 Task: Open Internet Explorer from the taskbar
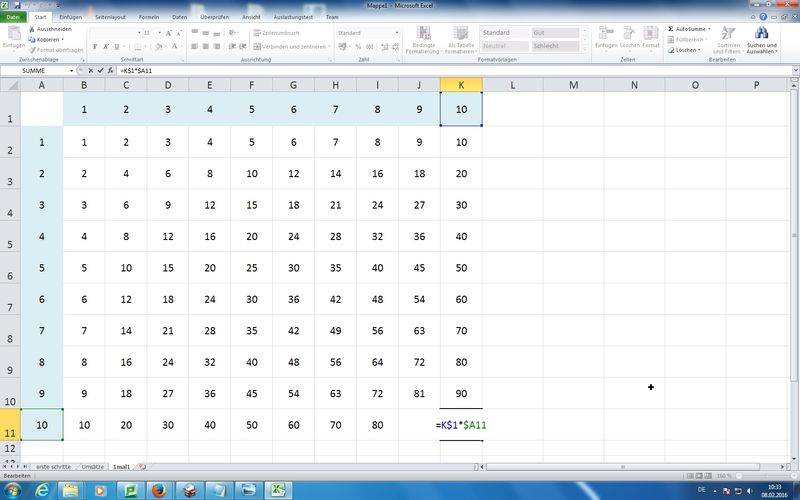(43, 491)
